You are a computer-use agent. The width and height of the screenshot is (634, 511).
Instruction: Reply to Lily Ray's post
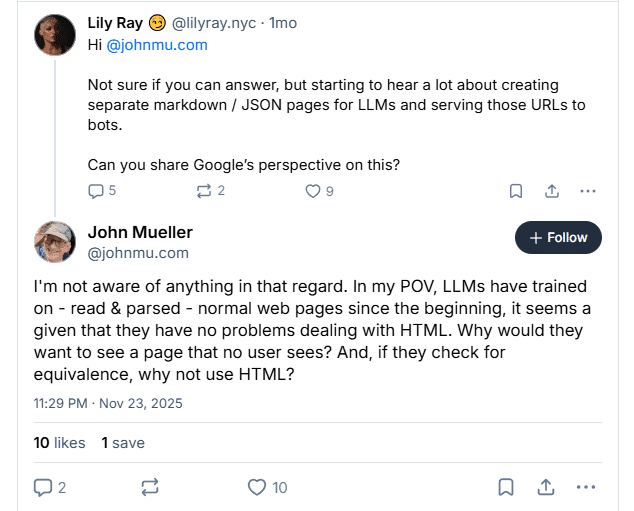tap(97, 191)
